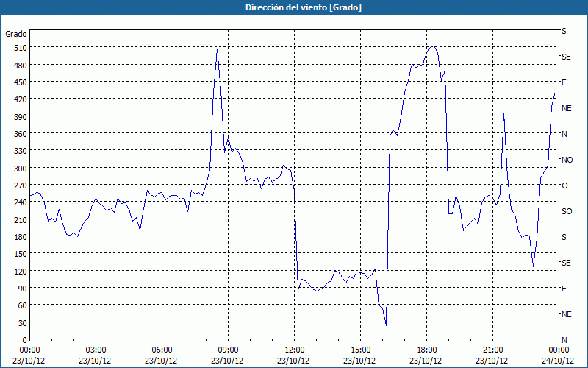Select the 'Grado' unit label on the y-axis
588x368 pixels.
tap(16, 34)
